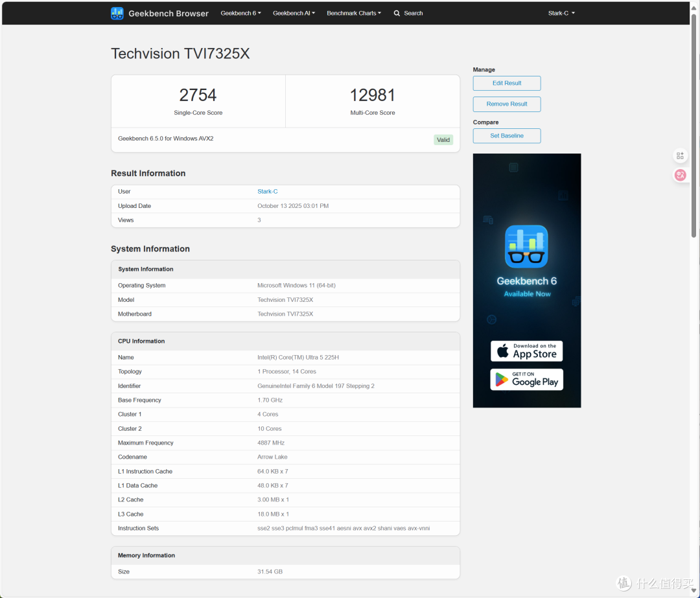The image size is (700, 598).
Task: Expand the Geekbench AI dropdown menu
Action: pos(294,14)
